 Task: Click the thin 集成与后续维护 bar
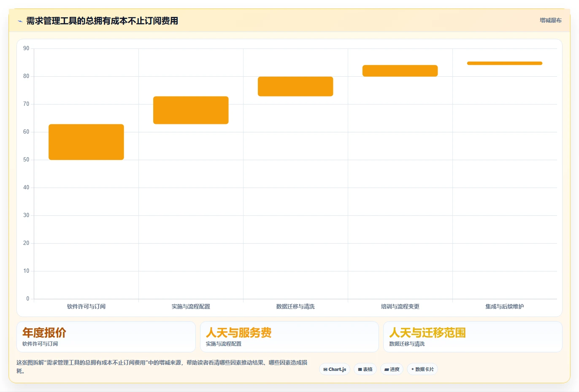pyautogui.click(x=505, y=63)
